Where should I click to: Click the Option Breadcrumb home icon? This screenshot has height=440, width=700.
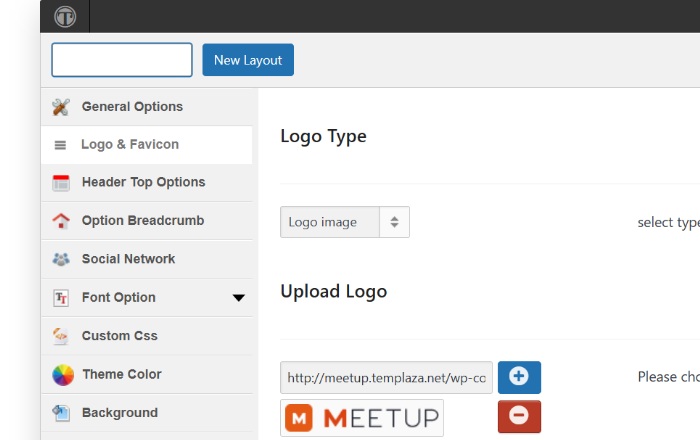(61, 221)
